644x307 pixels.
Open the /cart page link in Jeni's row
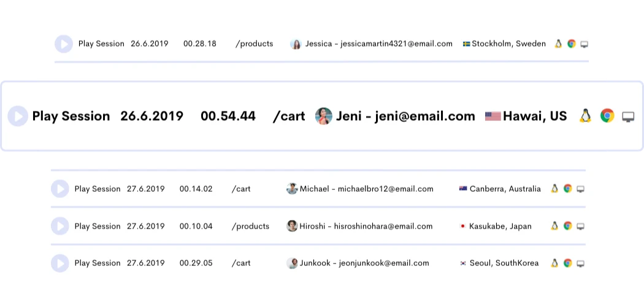tap(289, 116)
